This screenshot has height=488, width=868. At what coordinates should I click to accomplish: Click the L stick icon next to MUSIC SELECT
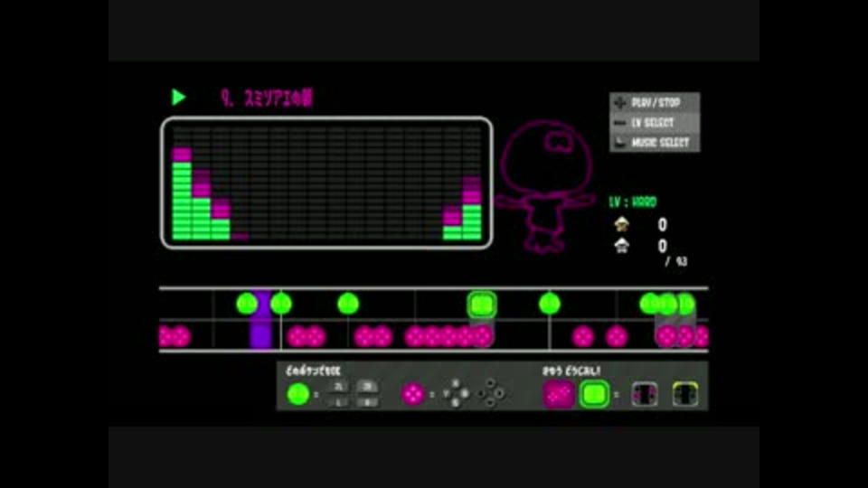click(620, 143)
